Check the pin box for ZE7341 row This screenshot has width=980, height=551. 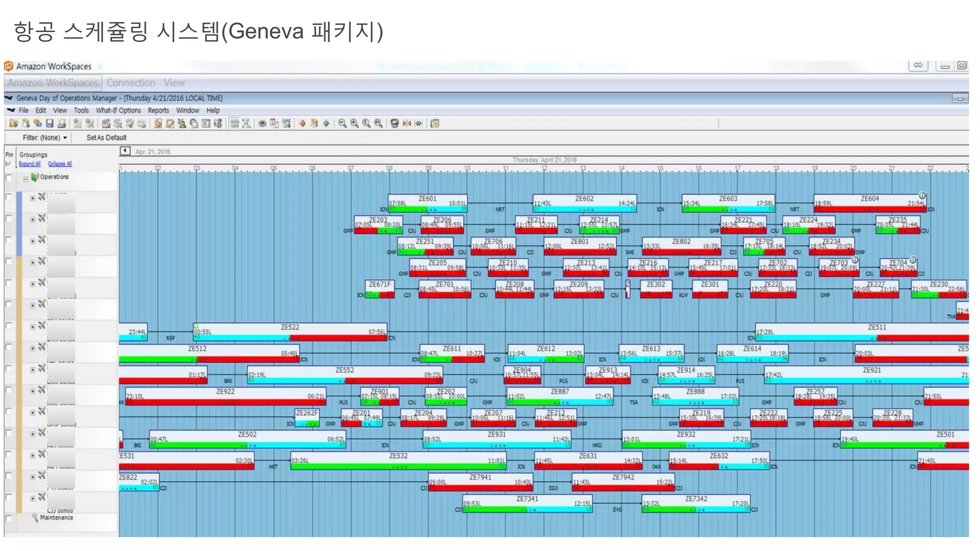(9, 497)
